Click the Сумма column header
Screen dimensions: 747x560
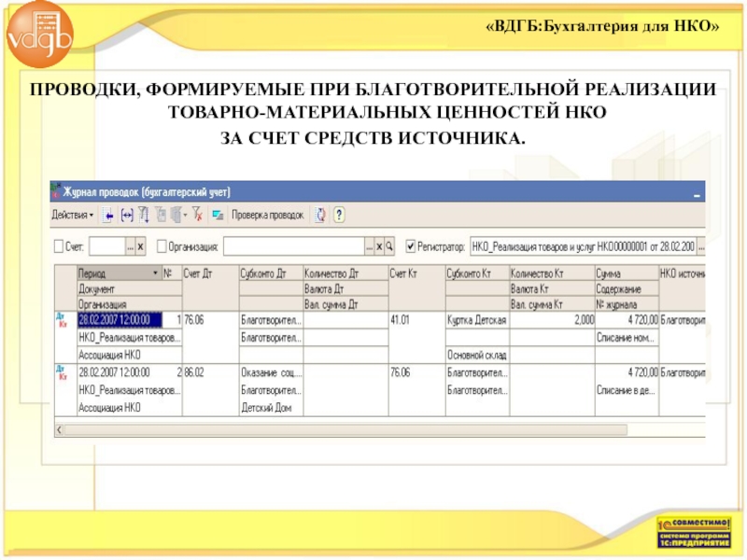click(x=627, y=273)
